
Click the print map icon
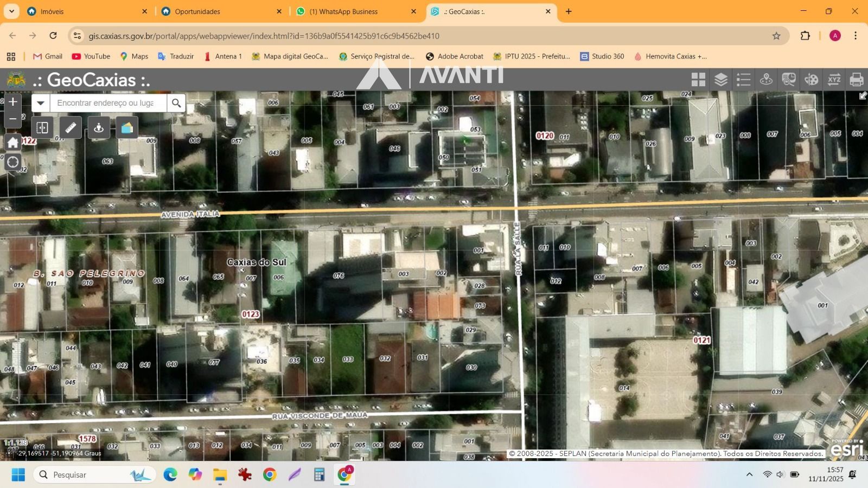(x=857, y=80)
